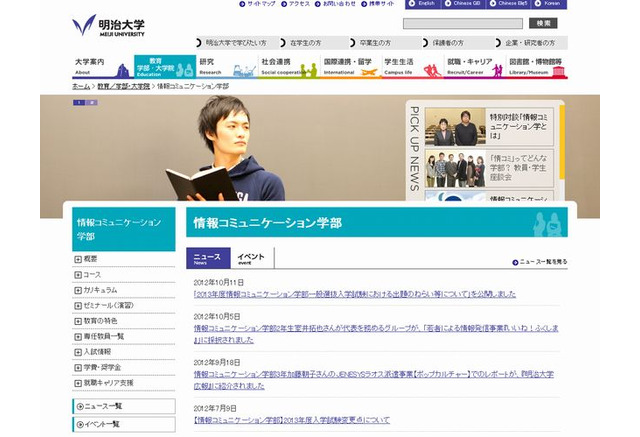This screenshot has height=437, width=640.
Task: Open the イベント一覧 sidebar button
Action: click(124, 424)
